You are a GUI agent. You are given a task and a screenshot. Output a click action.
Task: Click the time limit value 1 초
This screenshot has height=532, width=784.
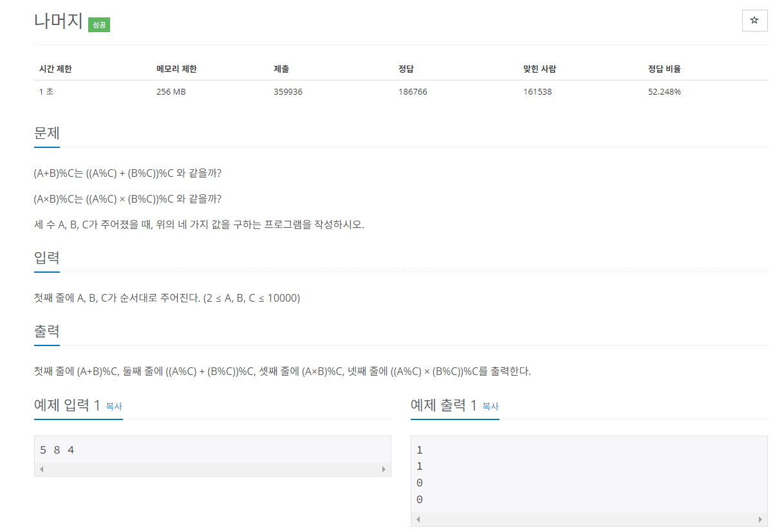(x=46, y=91)
